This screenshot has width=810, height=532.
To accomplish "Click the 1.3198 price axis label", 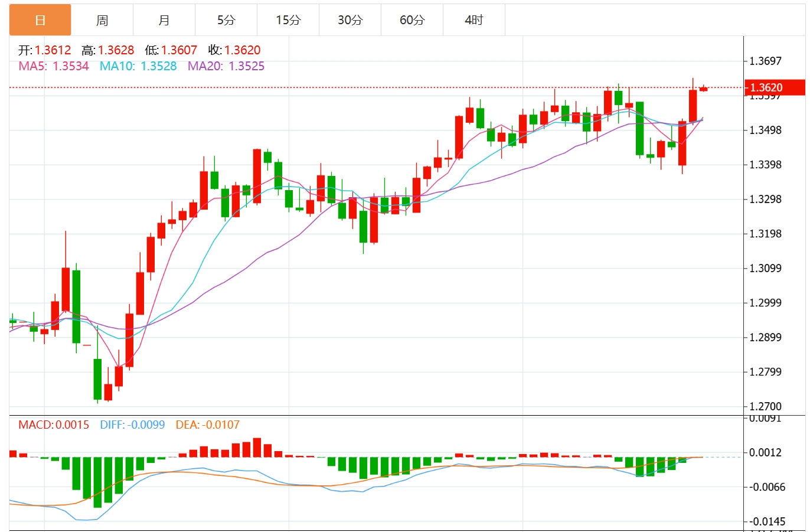I will point(765,233).
